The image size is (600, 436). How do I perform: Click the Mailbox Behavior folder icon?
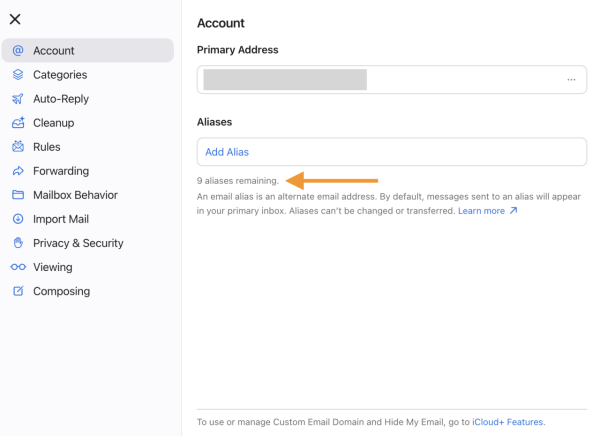point(18,195)
